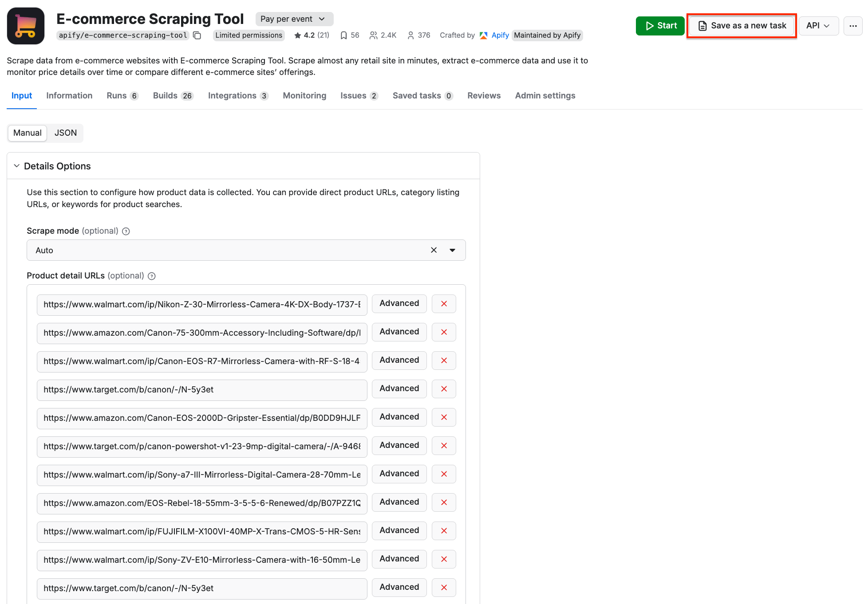Copy the actor ID using the copy icon
This screenshot has width=868, height=604.
pyautogui.click(x=197, y=35)
